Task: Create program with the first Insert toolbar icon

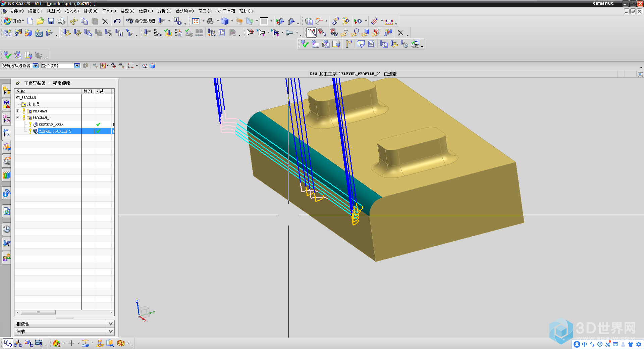Action: pos(7,33)
